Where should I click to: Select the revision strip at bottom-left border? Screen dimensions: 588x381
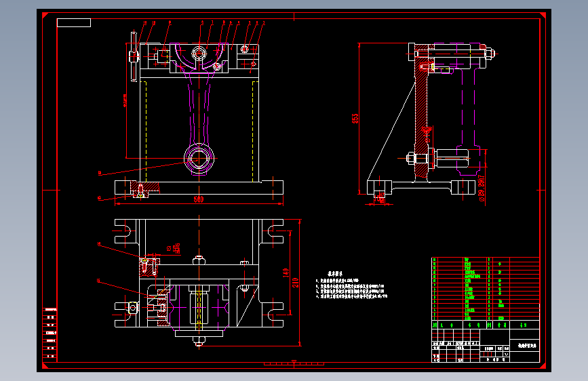pyautogui.click(x=50, y=333)
